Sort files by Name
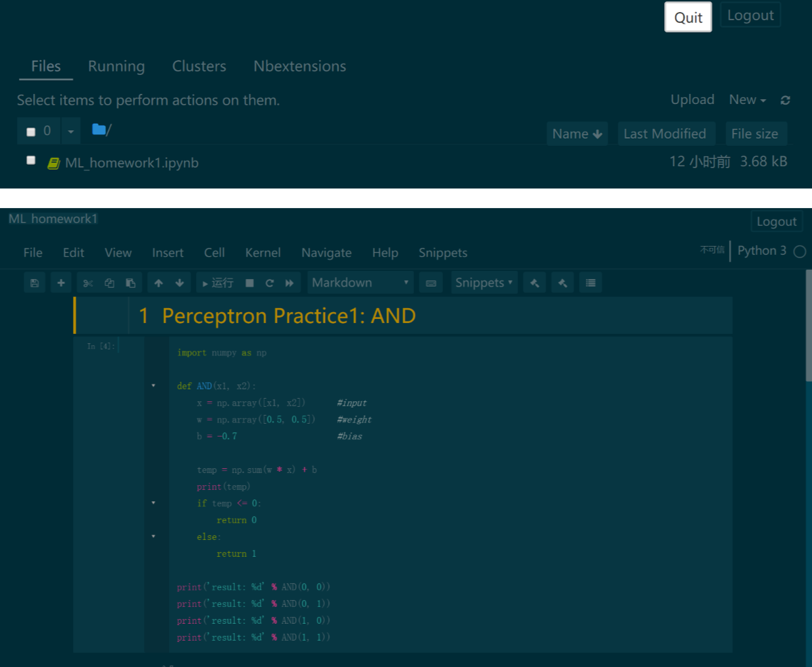 (577, 134)
